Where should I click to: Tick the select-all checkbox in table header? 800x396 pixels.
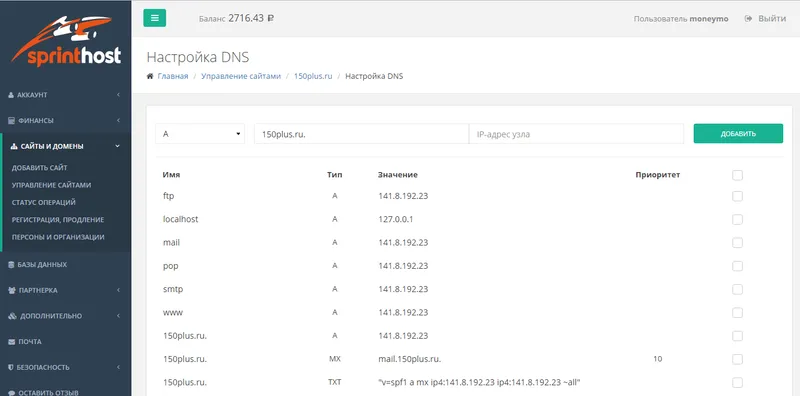pos(737,175)
